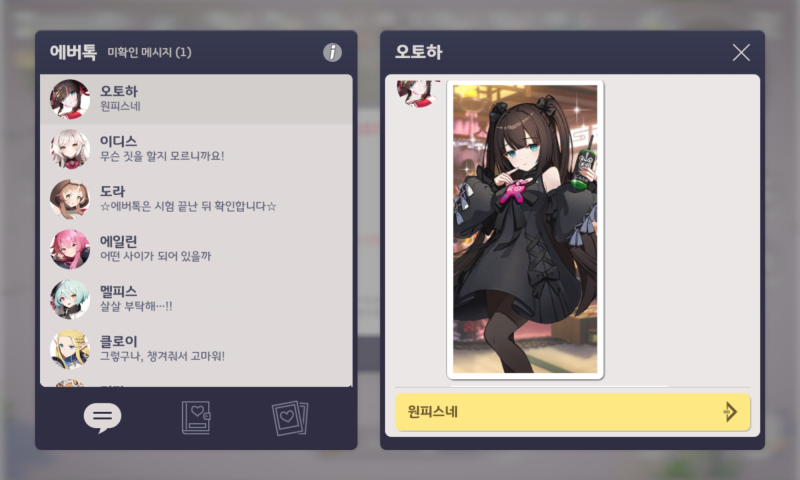The width and height of the screenshot is (800, 480).
Task: Click 이디스's white-haired avatar
Action: click(70, 149)
